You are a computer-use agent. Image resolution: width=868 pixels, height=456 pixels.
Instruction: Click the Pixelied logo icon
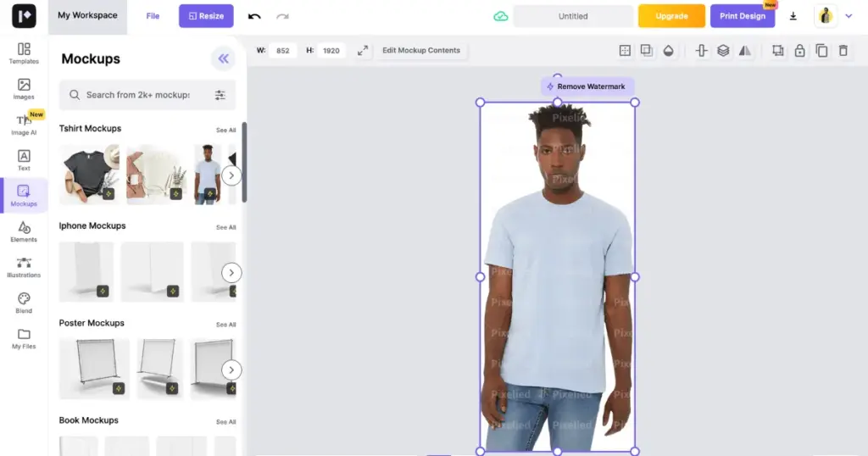[24, 16]
